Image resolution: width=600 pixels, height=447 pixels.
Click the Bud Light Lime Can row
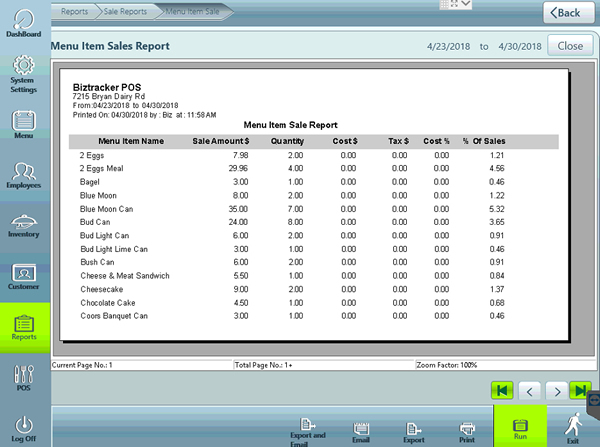(x=114, y=249)
